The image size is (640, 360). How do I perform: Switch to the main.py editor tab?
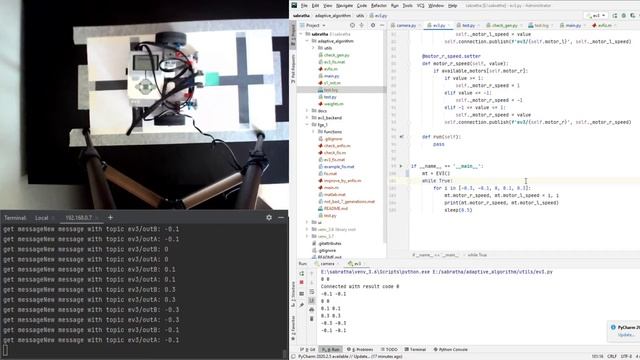tap(573, 25)
